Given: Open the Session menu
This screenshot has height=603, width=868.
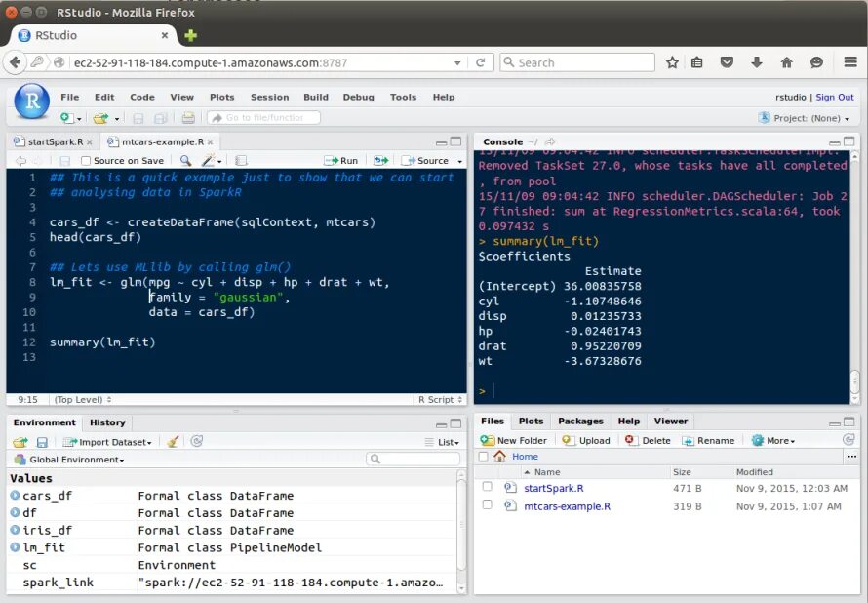Looking at the screenshot, I should 269,97.
